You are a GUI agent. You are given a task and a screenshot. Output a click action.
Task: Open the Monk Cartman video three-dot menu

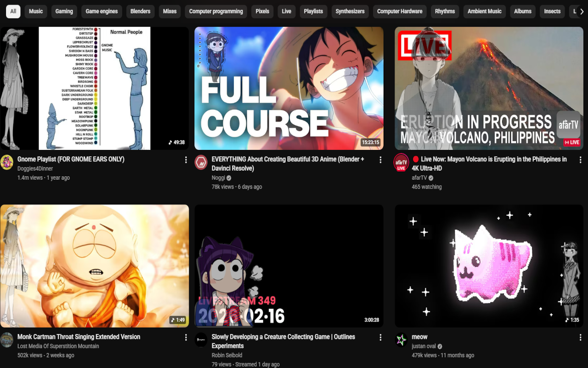click(186, 337)
